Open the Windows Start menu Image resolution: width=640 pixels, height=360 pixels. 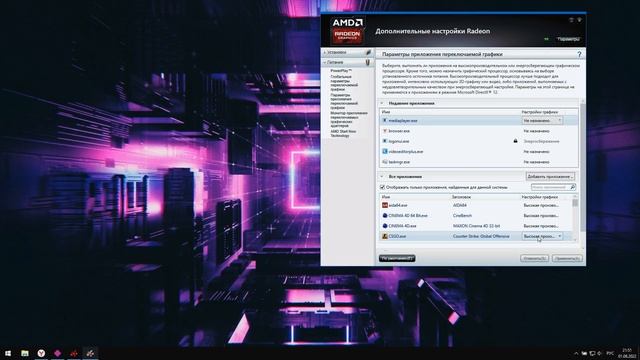coord(8,353)
